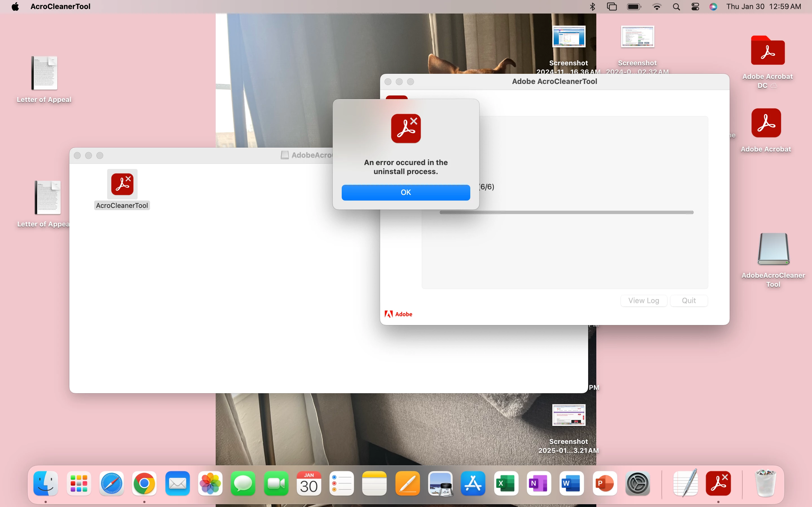Open the AcroCleanerTool menu bar item
This screenshot has width=812, height=507.
coord(60,6)
